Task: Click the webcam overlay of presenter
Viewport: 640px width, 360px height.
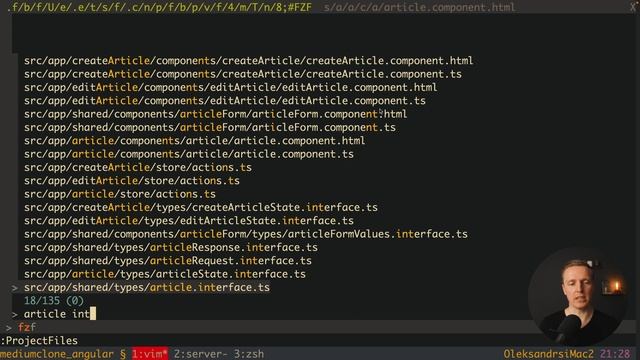Action: tap(578, 297)
